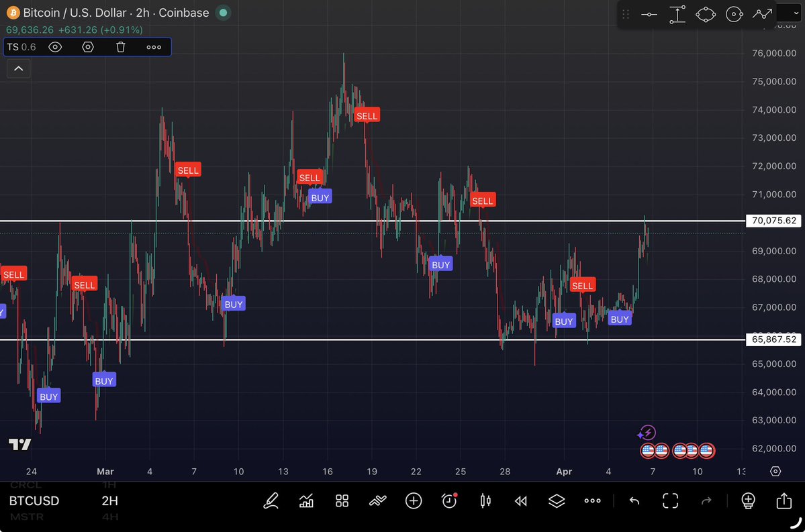Toggle fullscreen mode for the chart
Image resolution: width=805 pixels, height=532 pixels.
point(669,501)
